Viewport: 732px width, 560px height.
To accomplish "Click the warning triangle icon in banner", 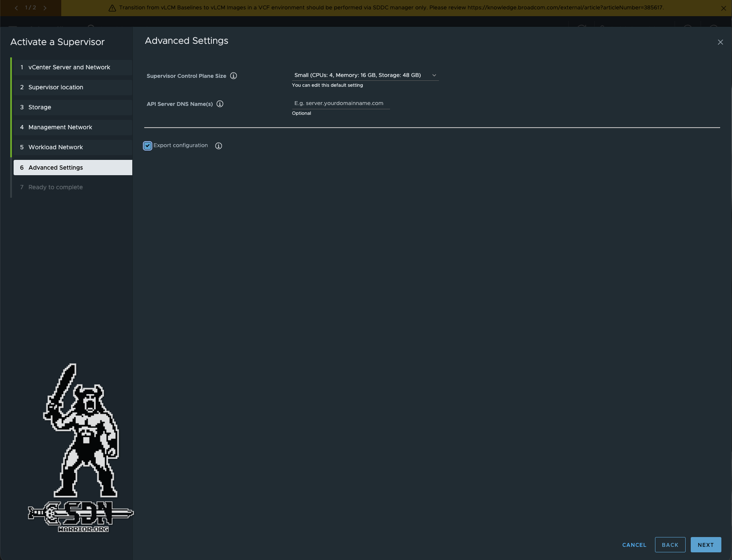I will tap(112, 8).
